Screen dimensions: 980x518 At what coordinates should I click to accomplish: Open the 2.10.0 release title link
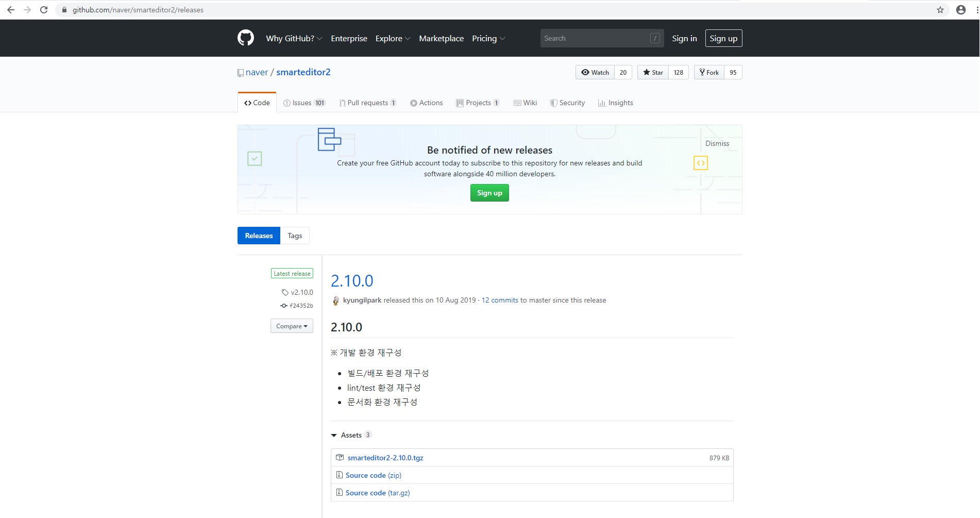(x=352, y=281)
